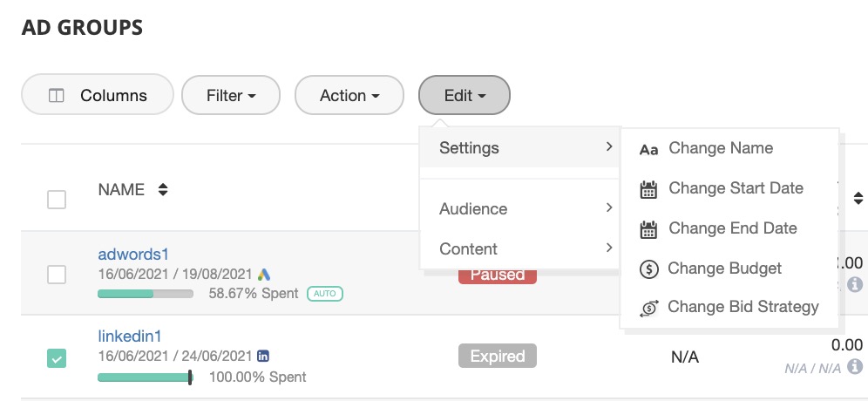Click the Change End Date calendar icon
This screenshot has height=401, width=868.
pos(648,229)
